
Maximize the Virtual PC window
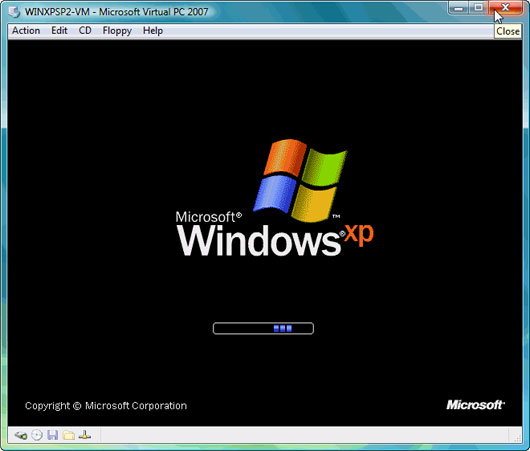478,7
